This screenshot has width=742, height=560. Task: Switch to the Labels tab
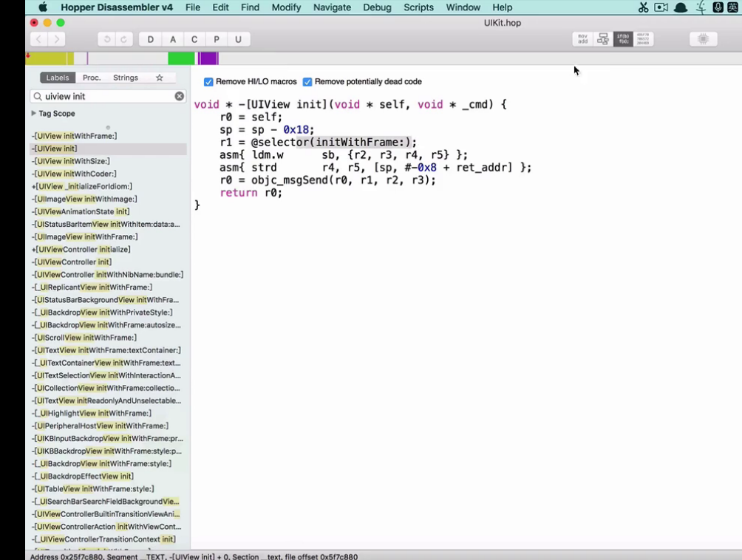(x=57, y=78)
